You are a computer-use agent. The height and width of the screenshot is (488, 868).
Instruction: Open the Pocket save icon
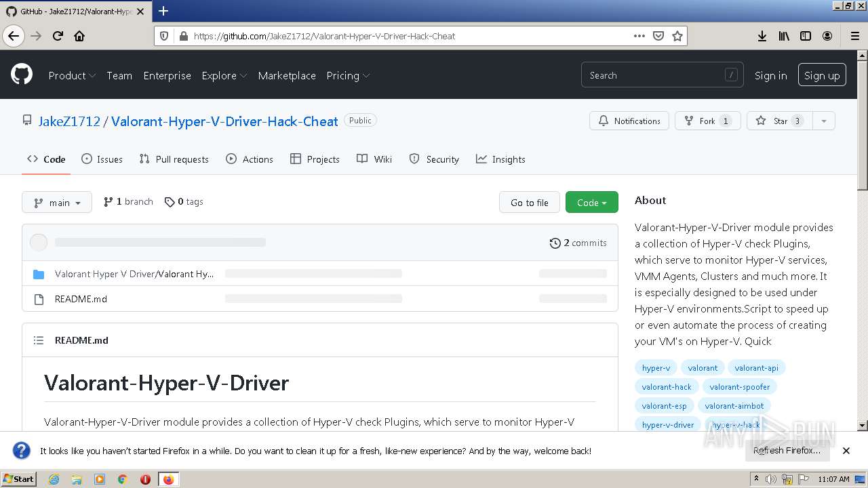click(658, 36)
